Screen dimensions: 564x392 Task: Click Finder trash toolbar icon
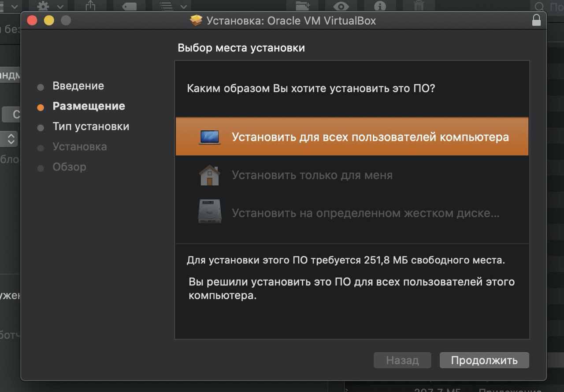pyautogui.click(x=419, y=6)
